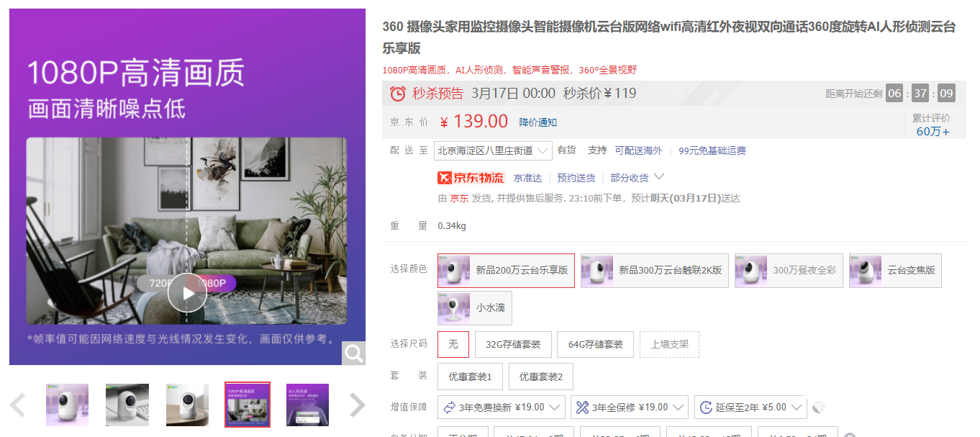The image size is (980, 437).
Task: Select the 无 size option
Action: pos(453,344)
